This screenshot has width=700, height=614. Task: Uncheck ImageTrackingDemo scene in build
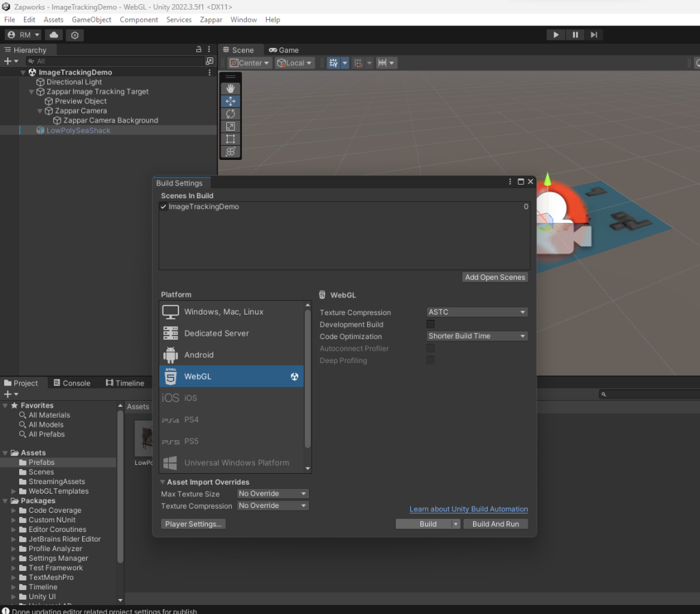click(x=163, y=206)
